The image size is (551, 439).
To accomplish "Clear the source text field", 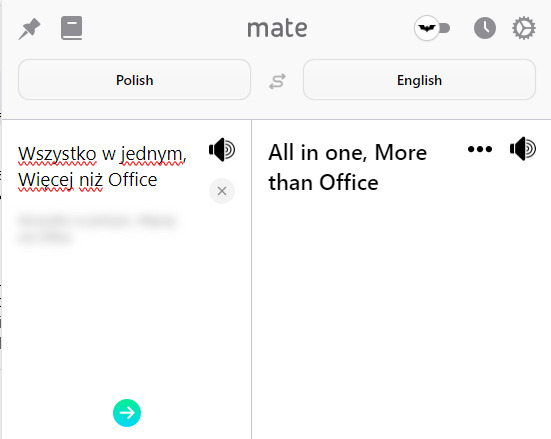I will (x=222, y=191).
